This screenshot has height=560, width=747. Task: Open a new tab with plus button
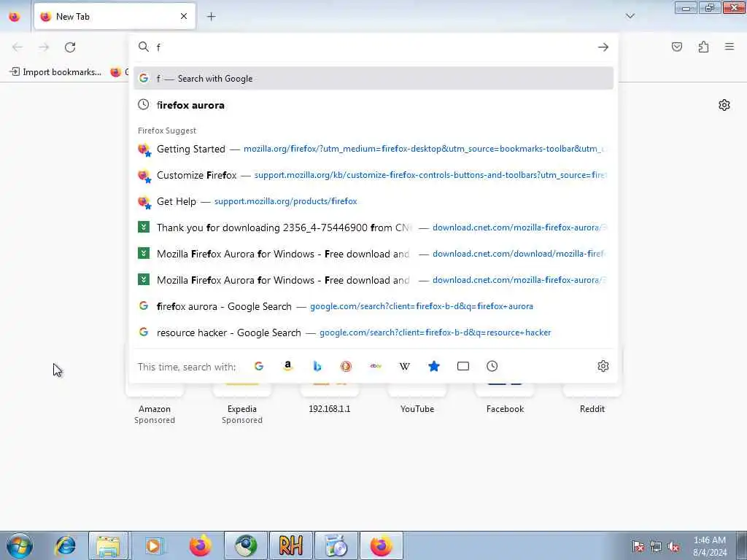click(211, 17)
